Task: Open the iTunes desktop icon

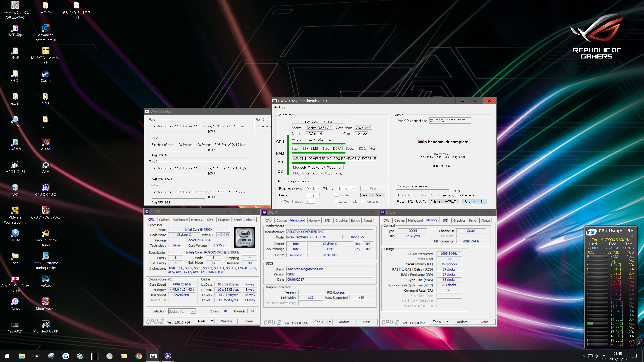Action: point(15,304)
